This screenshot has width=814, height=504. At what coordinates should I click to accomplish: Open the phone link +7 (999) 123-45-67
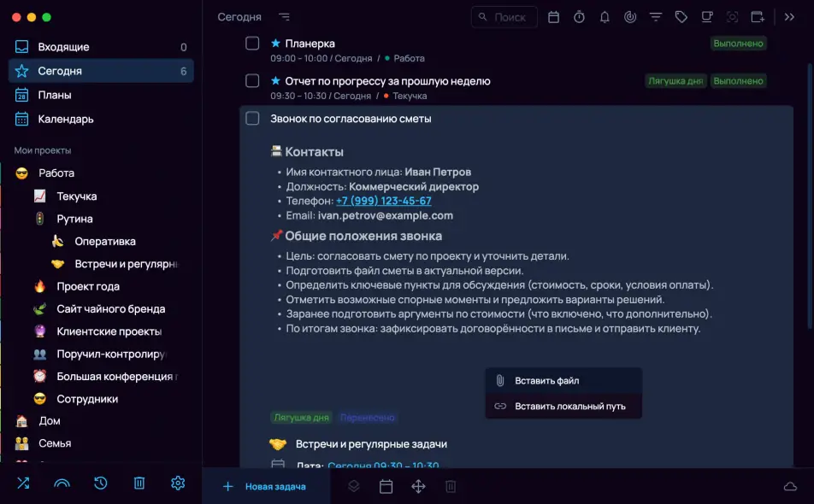pyautogui.click(x=383, y=201)
